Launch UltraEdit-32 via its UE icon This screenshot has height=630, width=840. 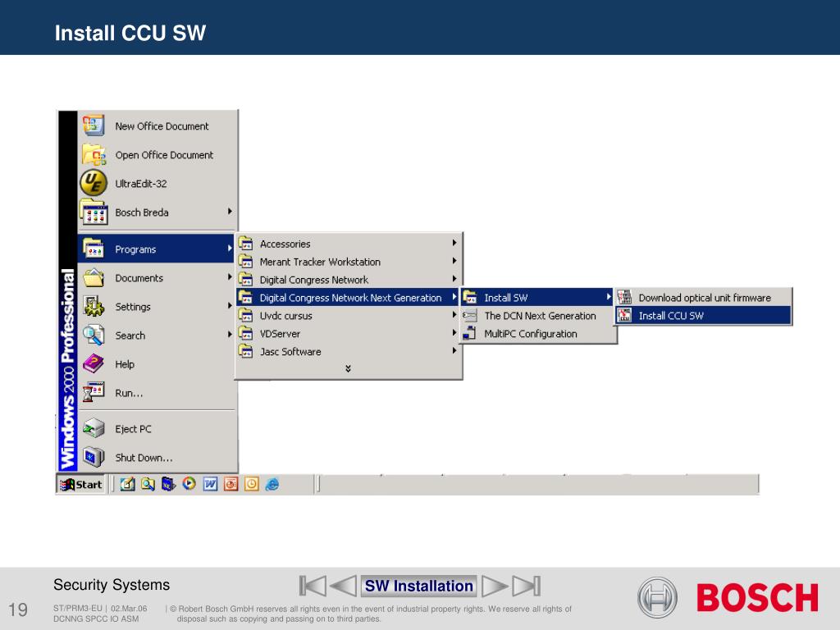point(94,183)
